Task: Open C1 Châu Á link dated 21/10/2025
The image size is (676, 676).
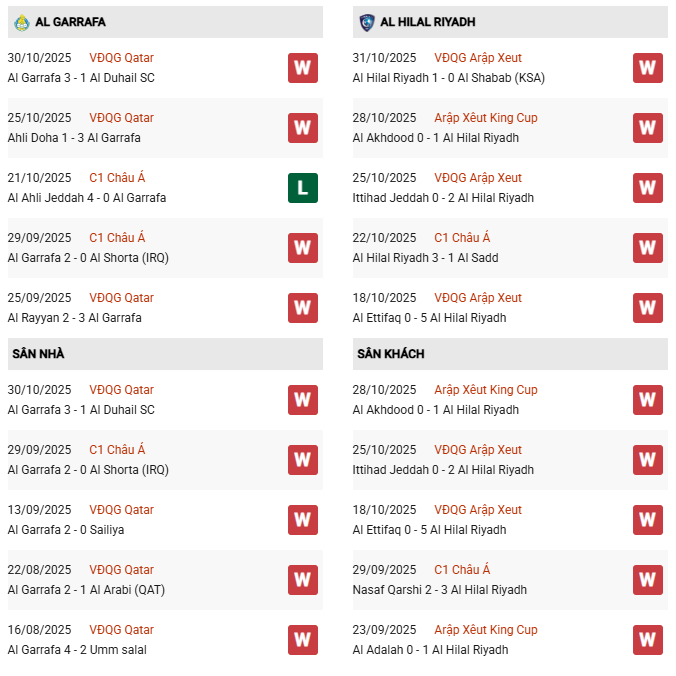Action: [x=117, y=178]
